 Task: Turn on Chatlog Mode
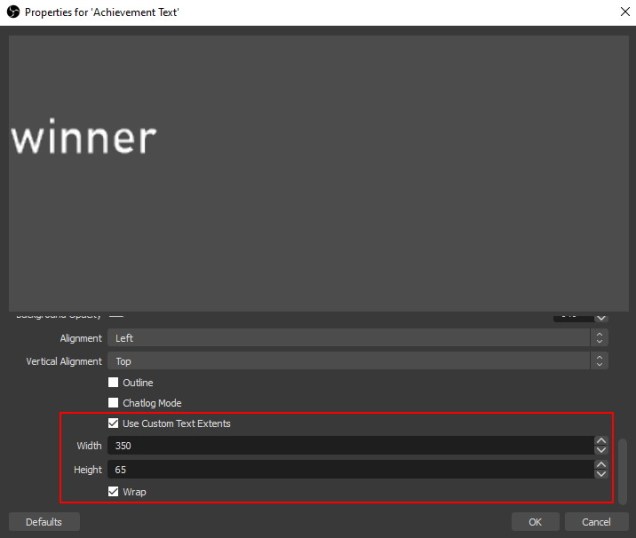tap(113, 403)
